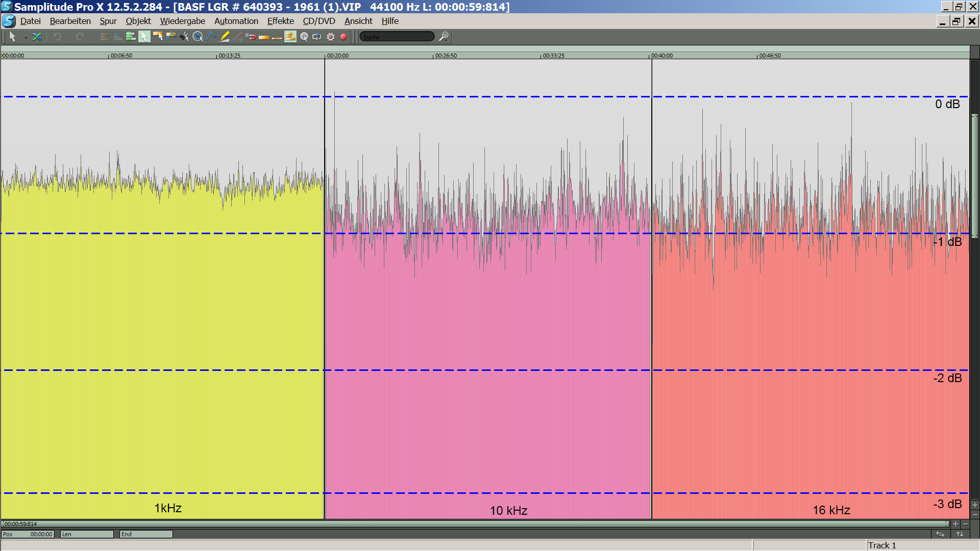Open the Wiedergabe dropdown menu
980x551 pixels.
[182, 21]
